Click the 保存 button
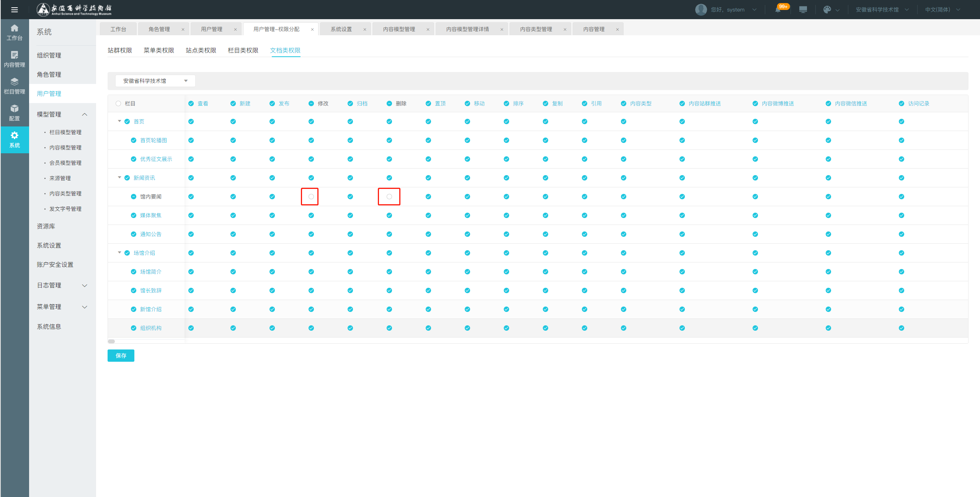 click(121, 356)
